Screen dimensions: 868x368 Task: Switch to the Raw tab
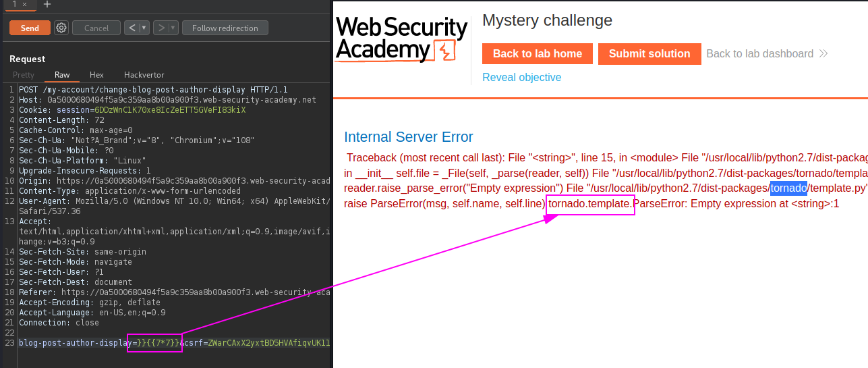[62, 75]
